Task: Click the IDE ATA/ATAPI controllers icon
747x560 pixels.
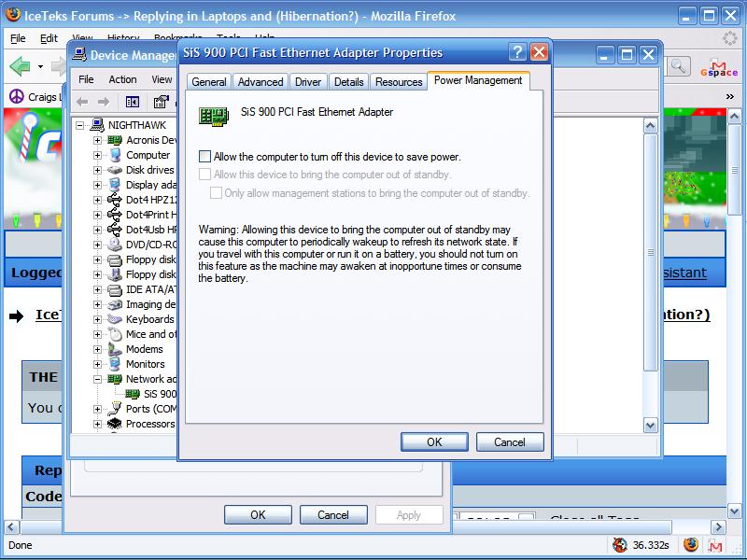Action: (115, 289)
